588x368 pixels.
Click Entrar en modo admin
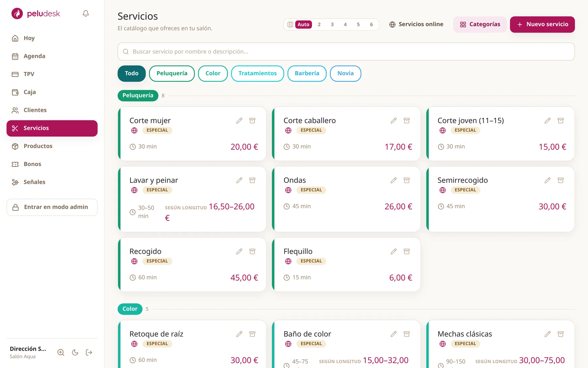[x=52, y=207]
